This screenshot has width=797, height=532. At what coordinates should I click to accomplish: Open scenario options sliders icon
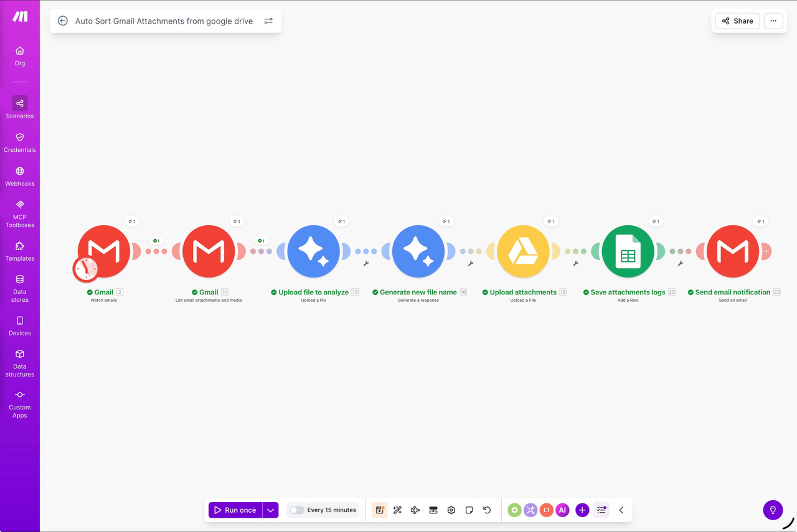268,21
